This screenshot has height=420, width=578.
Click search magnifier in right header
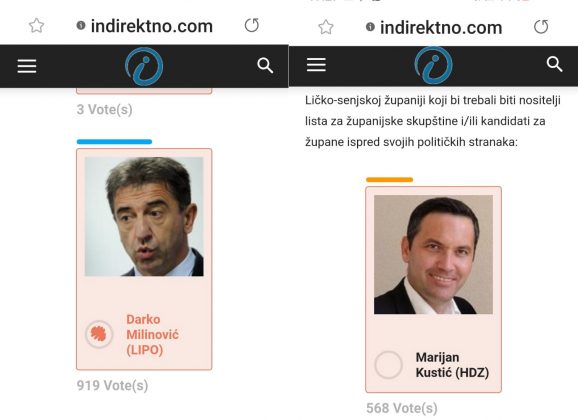pyautogui.click(x=554, y=64)
